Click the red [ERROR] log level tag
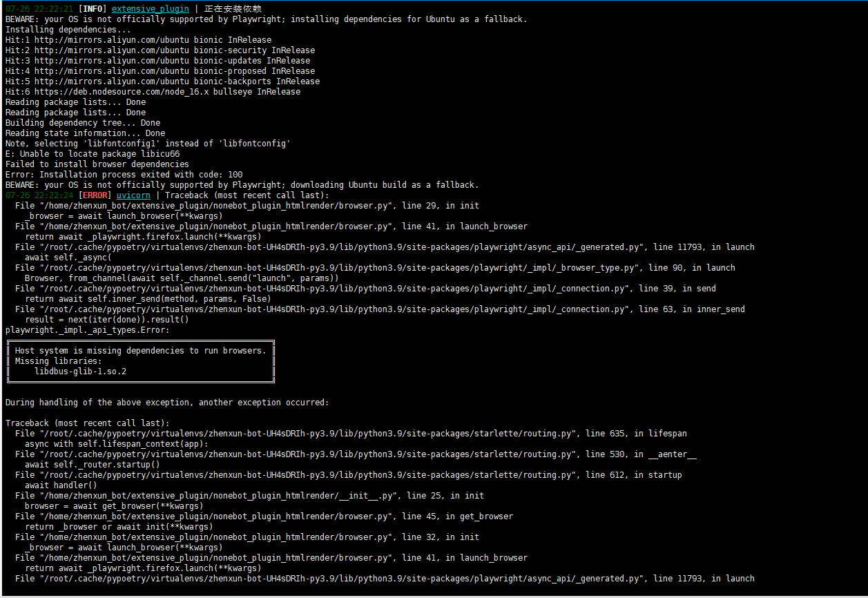This screenshot has height=598, width=868. point(95,195)
